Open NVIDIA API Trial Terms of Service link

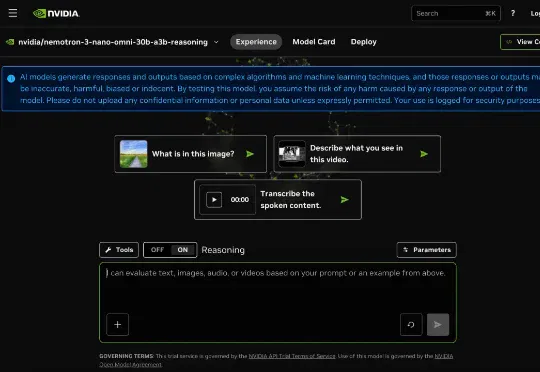coord(292,356)
